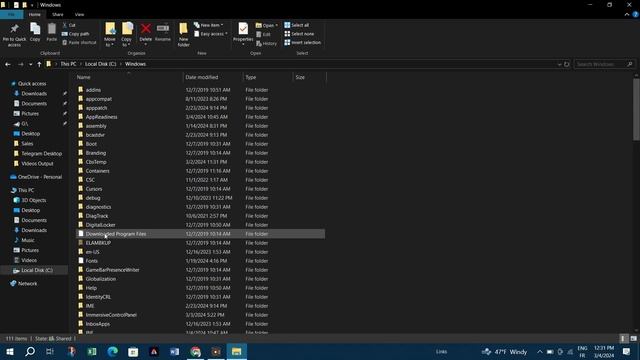Click Paste shortcut command
The image size is (640, 360).
coord(79,42)
